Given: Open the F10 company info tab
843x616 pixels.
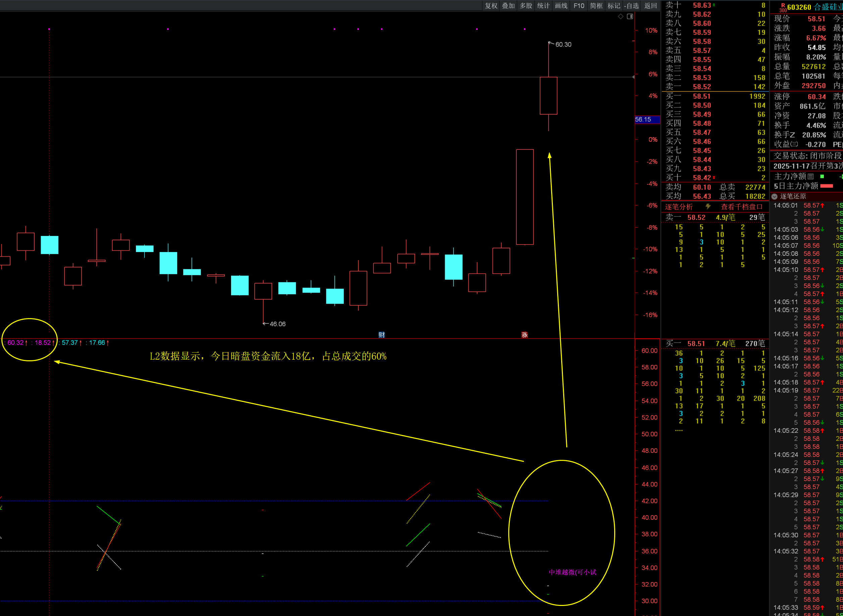Looking at the screenshot, I should click(x=579, y=6).
